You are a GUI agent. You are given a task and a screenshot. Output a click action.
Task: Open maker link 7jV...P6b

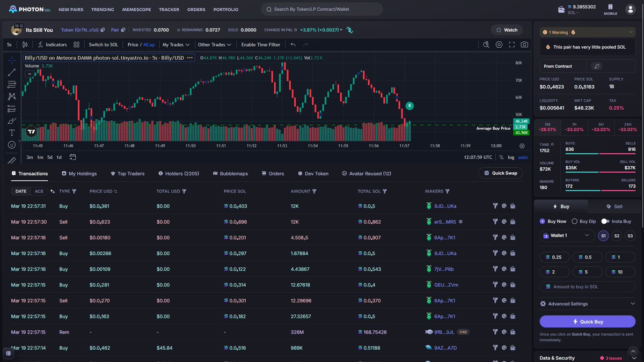pos(444,269)
